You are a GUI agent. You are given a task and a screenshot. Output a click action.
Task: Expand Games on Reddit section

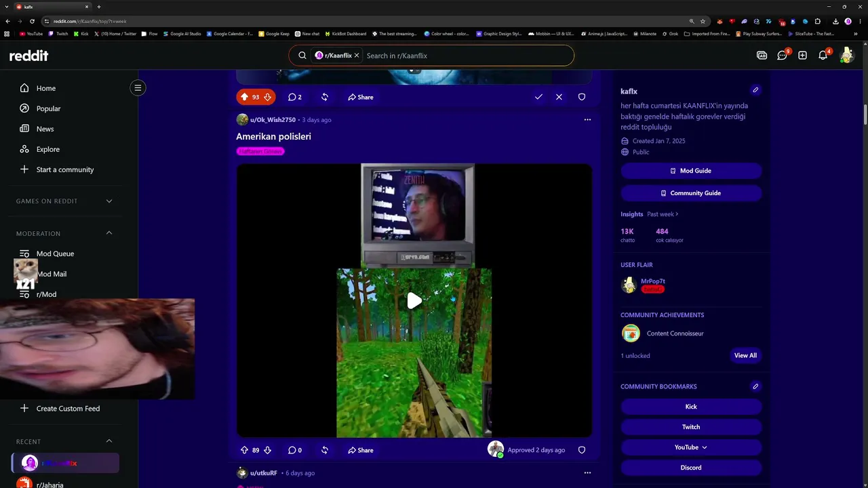pos(109,201)
